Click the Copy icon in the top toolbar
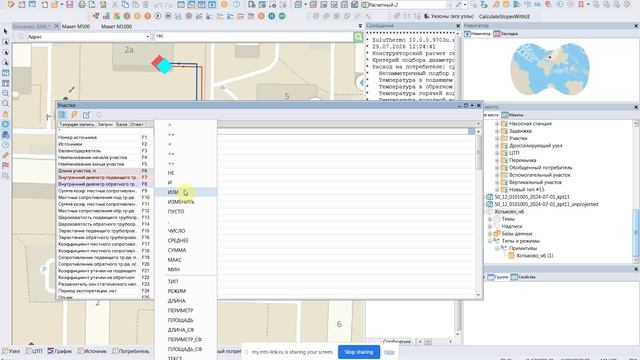The height and width of the screenshot is (360, 640). pos(125,4)
